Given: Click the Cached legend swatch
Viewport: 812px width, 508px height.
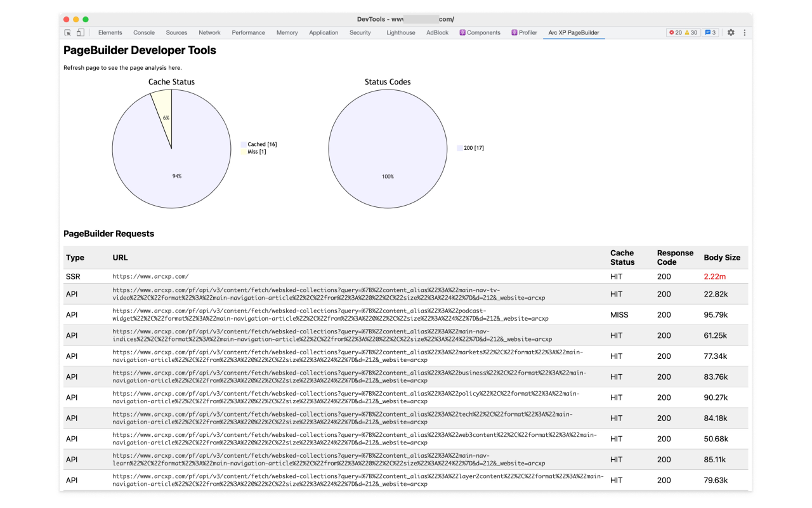Looking at the screenshot, I should point(244,145).
